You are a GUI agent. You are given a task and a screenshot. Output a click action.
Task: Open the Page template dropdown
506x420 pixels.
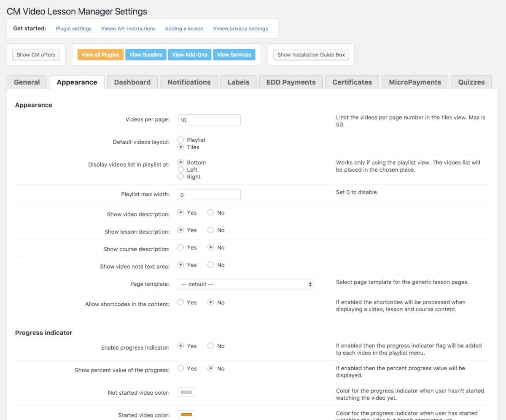point(245,284)
